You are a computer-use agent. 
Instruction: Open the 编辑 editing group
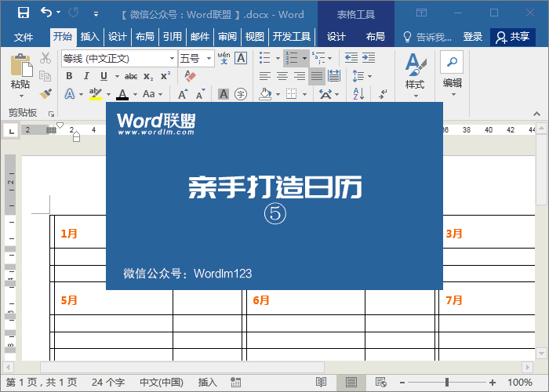tap(452, 74)
